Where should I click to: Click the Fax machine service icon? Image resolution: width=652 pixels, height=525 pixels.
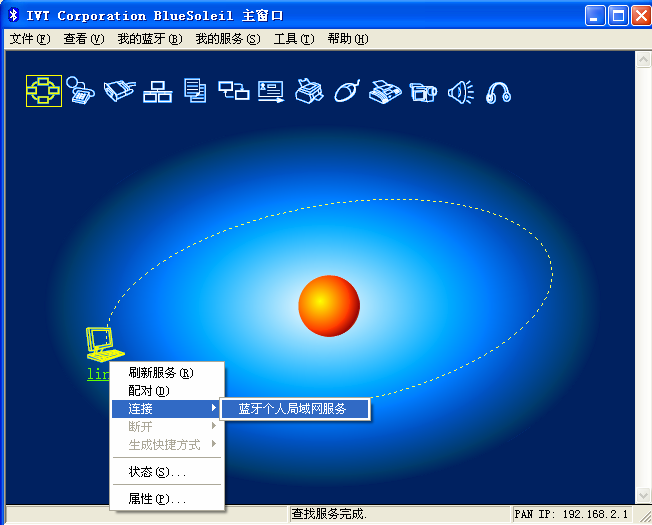tap(385, 92)
